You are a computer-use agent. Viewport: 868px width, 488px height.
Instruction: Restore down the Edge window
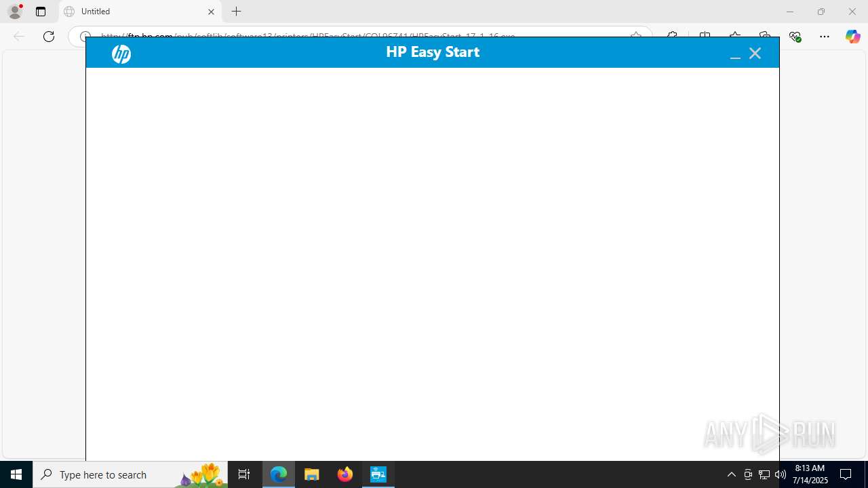(821, 12)
